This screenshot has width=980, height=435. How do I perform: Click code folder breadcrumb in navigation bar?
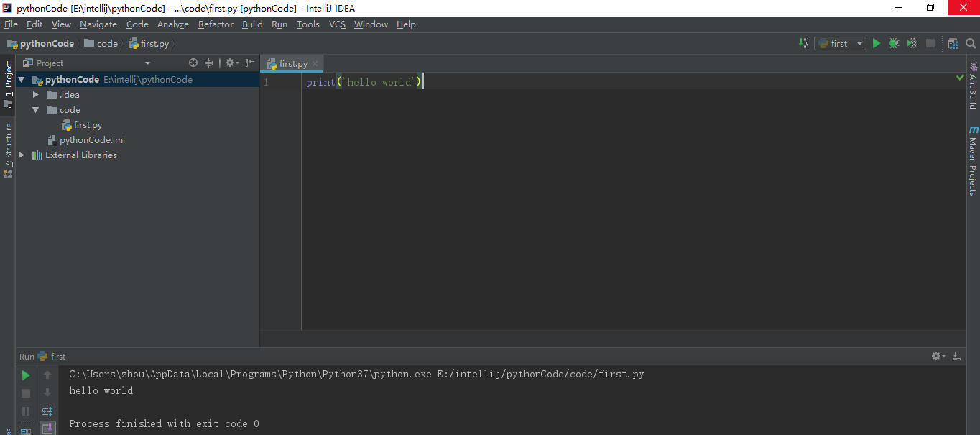101,43
